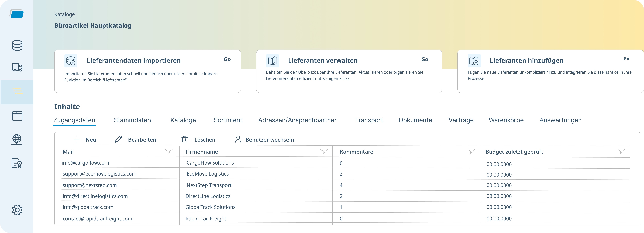Image resolution: width=644 pixels, height=233 pixels.
Task: Switch to the Zugangsdaten tab
Action: (74, 120)
